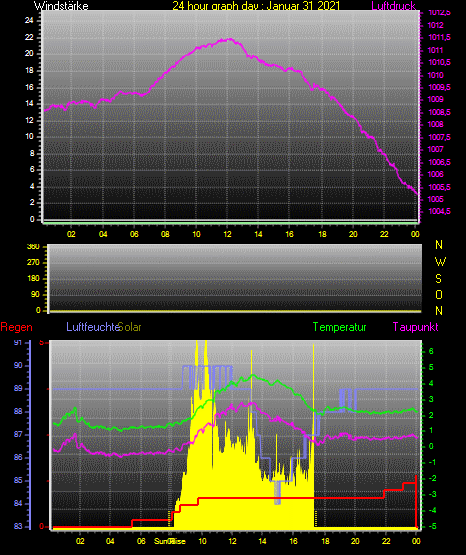Screen dimensions: 466x555
Task: Click the 1005 pressure axis value
Action: click(435, 199)
